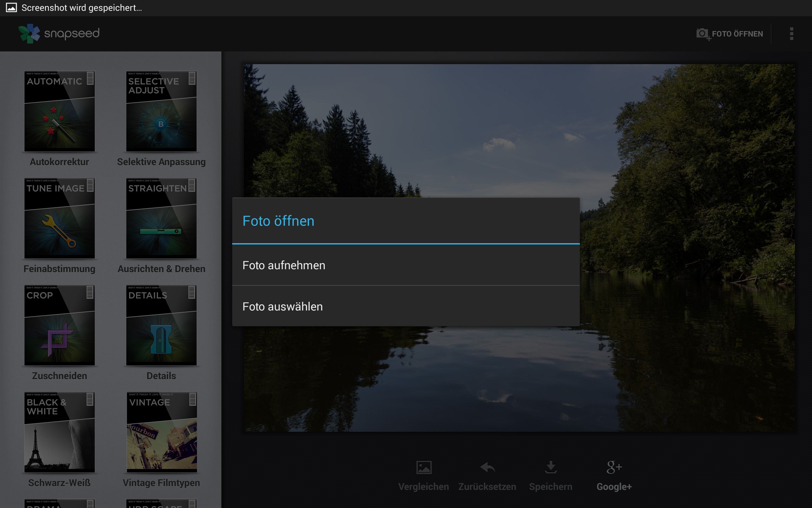Share via the Google+ icon
This screenshot has width=812, height=508.
(614, 467)
